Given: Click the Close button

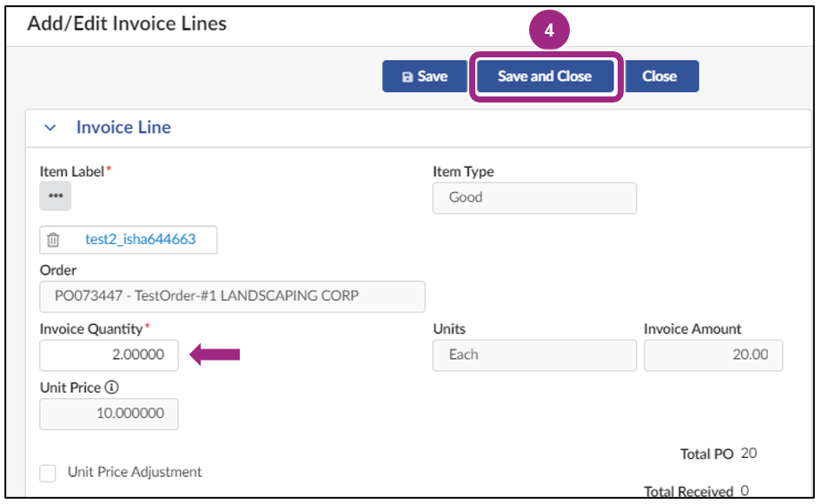Looking at the screenshot, I should [661, 76].
